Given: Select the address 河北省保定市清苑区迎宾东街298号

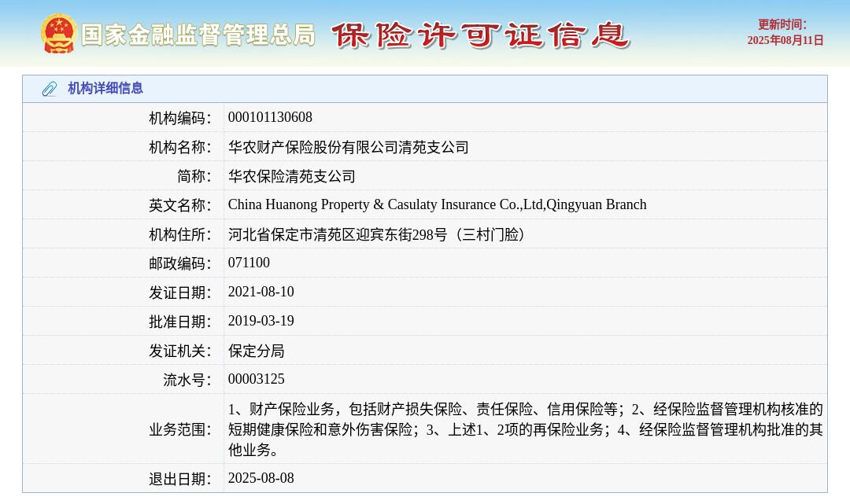Looking at the screenshot, I should (x=377, y=234).
